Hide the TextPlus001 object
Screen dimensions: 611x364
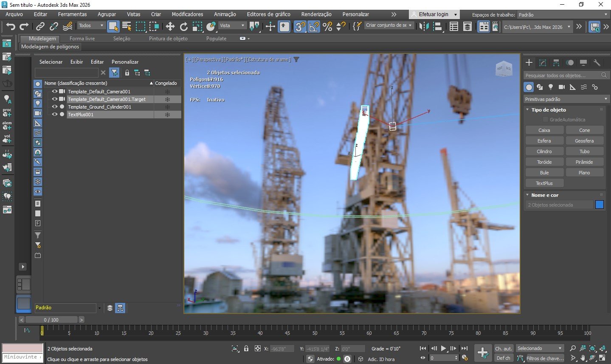coord(54,115)
